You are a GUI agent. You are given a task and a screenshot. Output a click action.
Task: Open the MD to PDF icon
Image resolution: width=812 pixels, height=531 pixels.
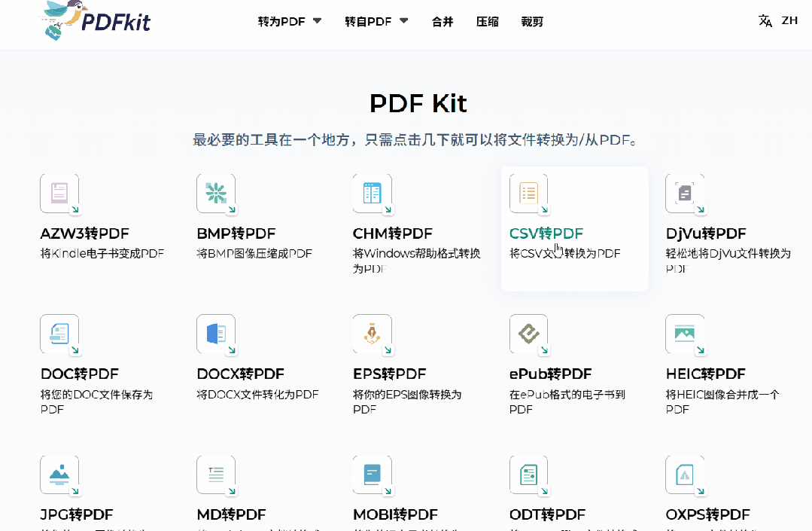pyautogui.click(x=216, y=475)
